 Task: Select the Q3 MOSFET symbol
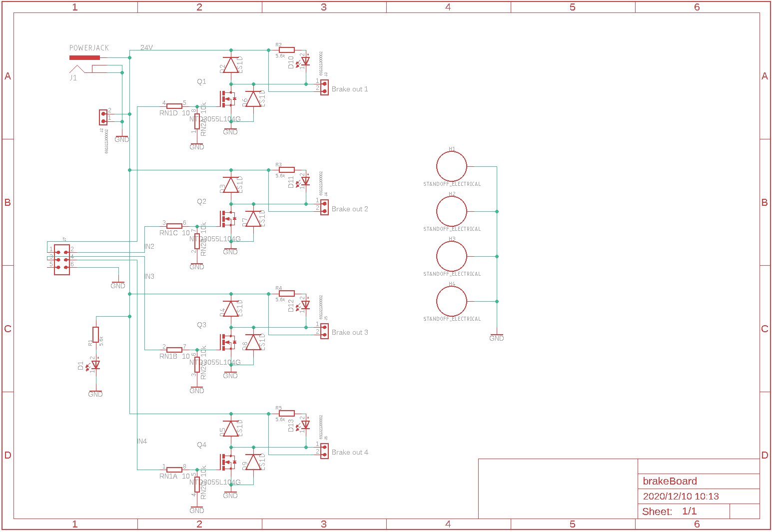227,342
